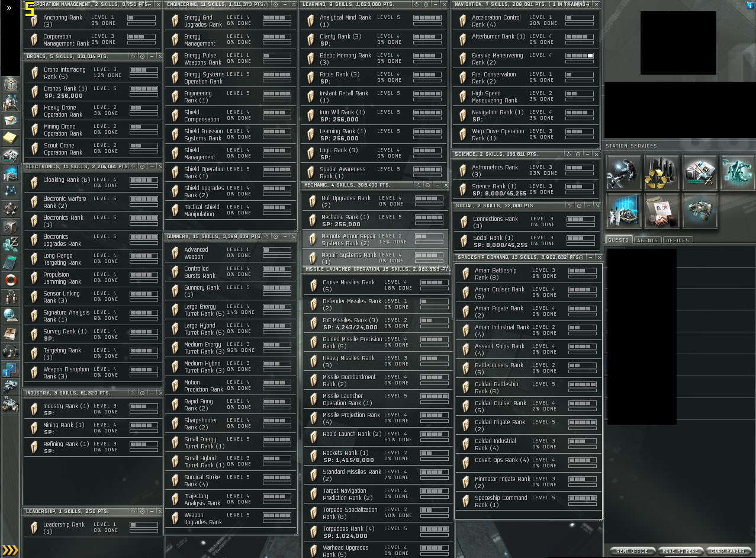Image resolution: width=756 pixels, height=558 pixels.
Task: Collapse the Engineering skill group window
Action: [x=285, y=4]
